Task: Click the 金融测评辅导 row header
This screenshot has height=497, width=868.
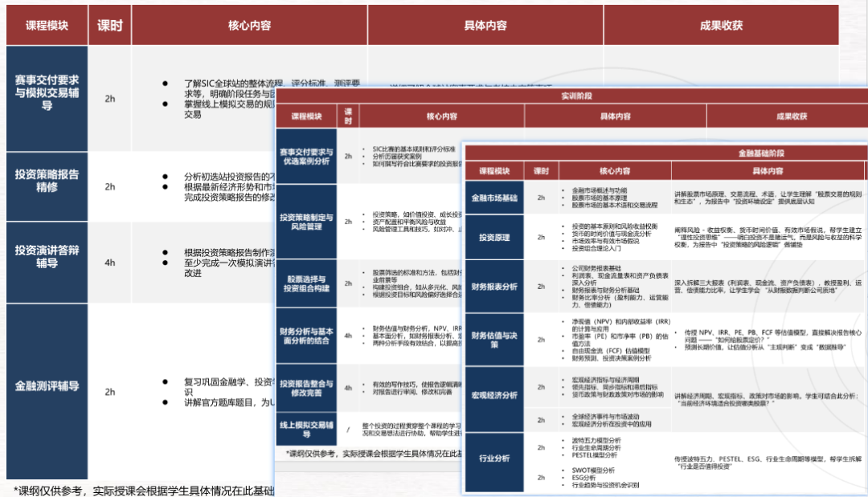Action: pos(46,385)
